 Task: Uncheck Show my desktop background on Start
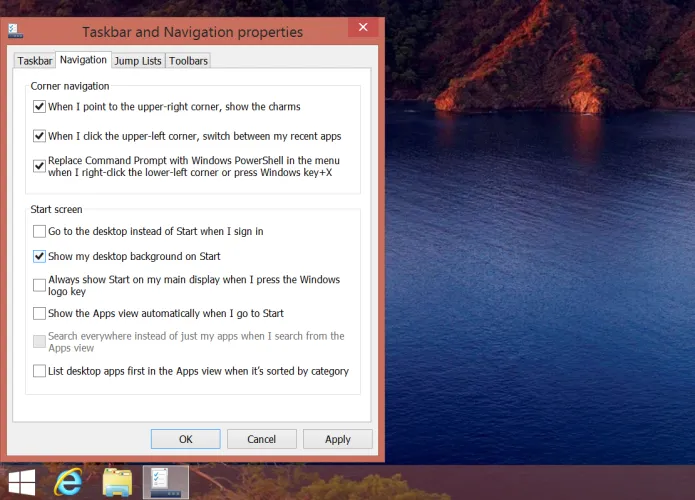point(39,256)
